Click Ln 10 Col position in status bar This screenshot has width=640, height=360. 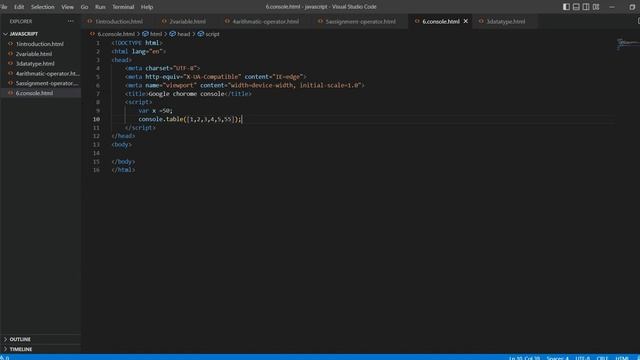click(524, 358)
